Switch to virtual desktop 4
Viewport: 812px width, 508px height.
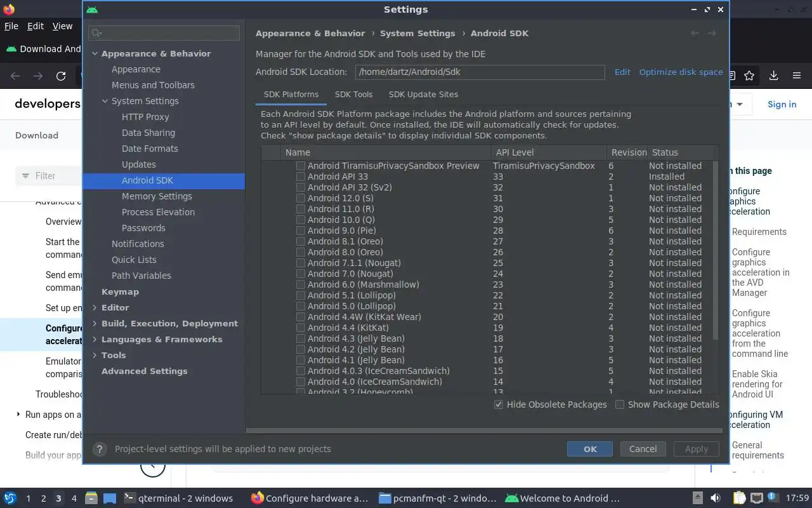[74, 498]
